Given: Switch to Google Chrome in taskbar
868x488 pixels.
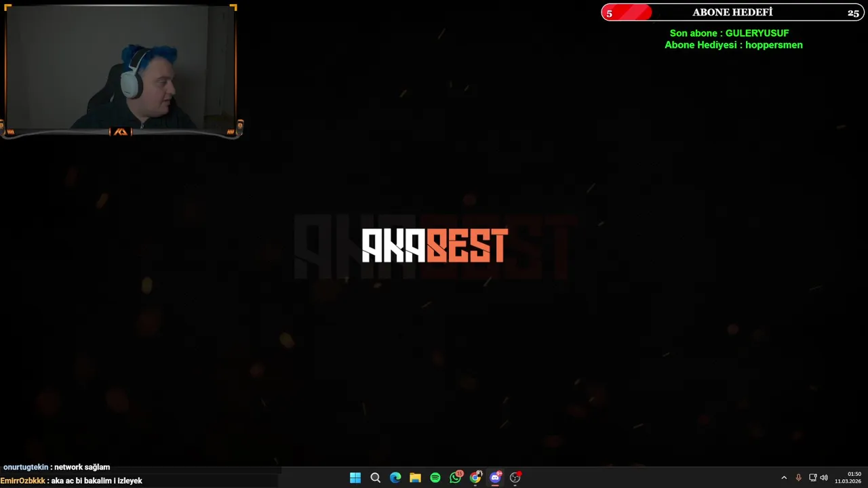Looking at the screenshot, I should click(475, 478).
